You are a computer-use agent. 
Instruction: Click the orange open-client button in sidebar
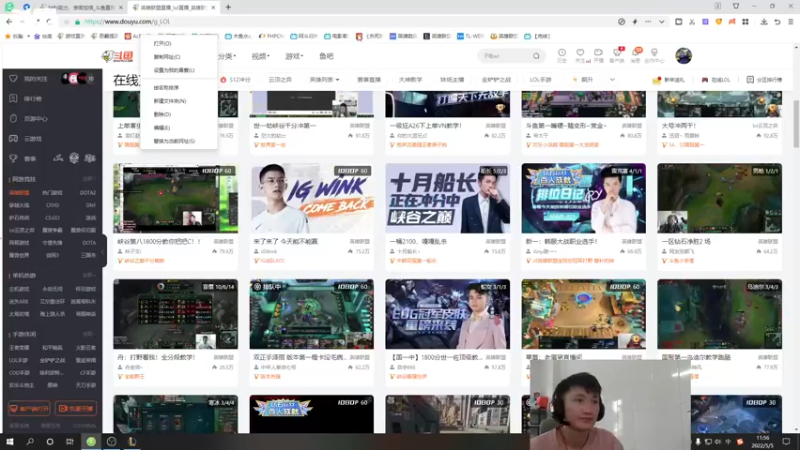pyautogui.click(x=29, y=409)
